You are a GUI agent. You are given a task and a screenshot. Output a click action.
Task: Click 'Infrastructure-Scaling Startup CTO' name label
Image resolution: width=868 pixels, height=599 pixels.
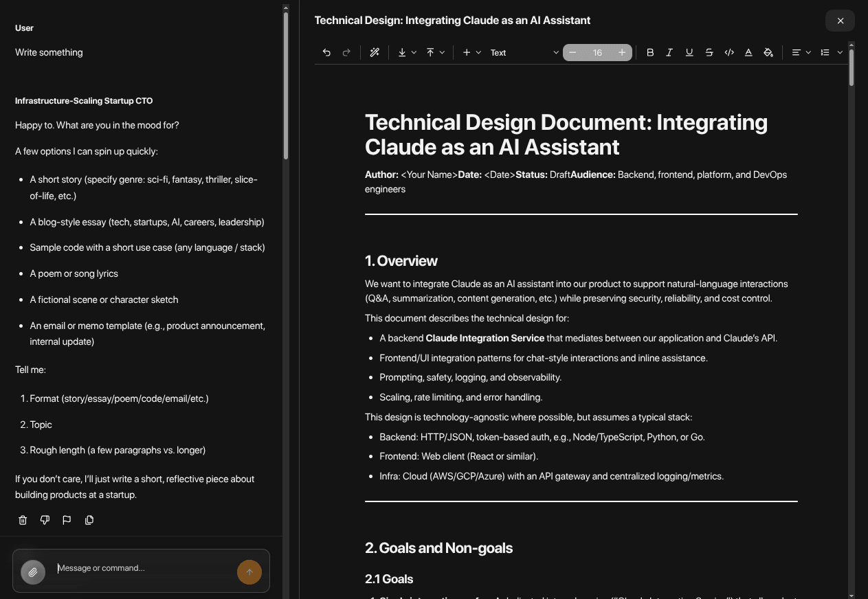(84, 101)
